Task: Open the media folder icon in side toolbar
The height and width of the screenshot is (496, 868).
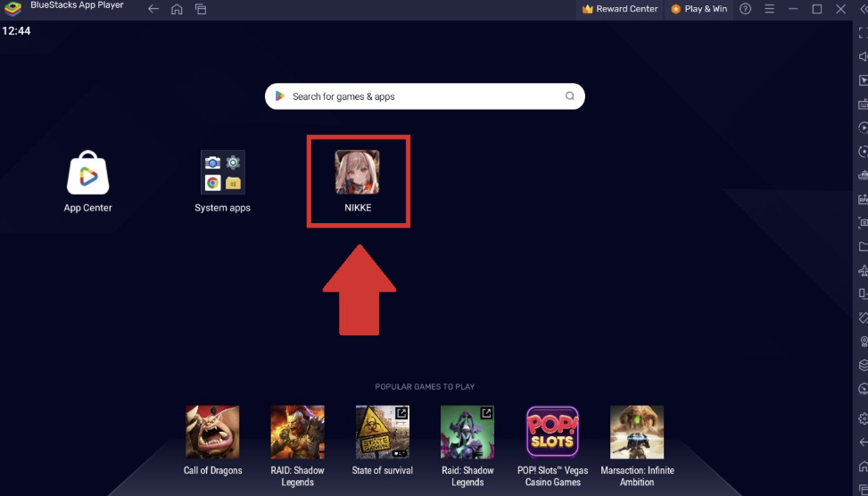Action: [x=863, y=246]
